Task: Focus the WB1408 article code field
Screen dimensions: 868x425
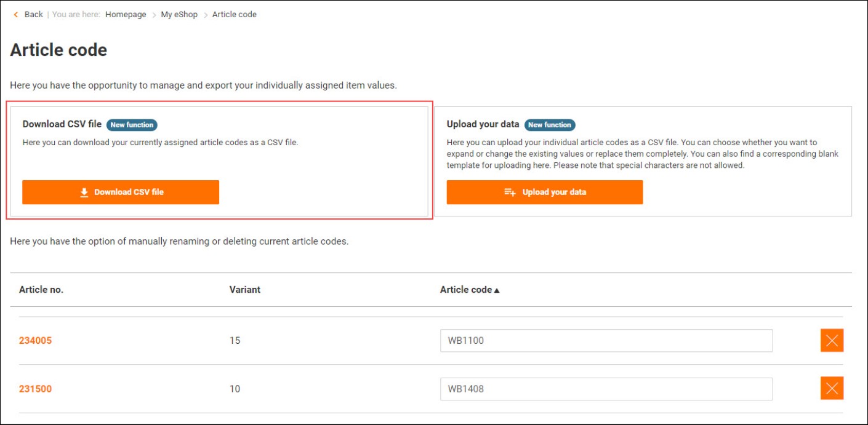Action: [606, 389]
